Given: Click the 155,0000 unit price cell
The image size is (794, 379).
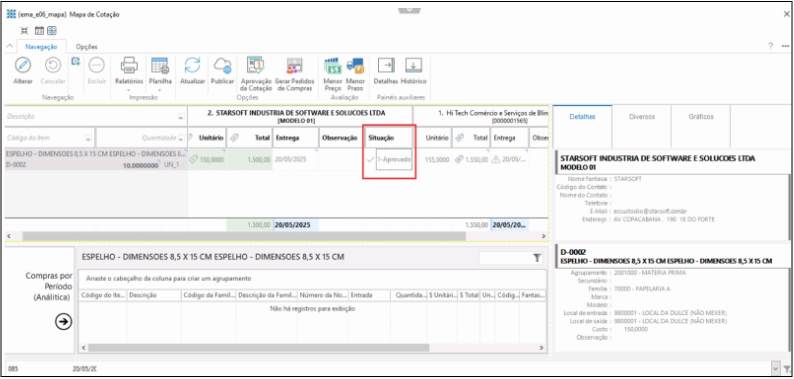Looking at the screenshot, I should 434,159.
